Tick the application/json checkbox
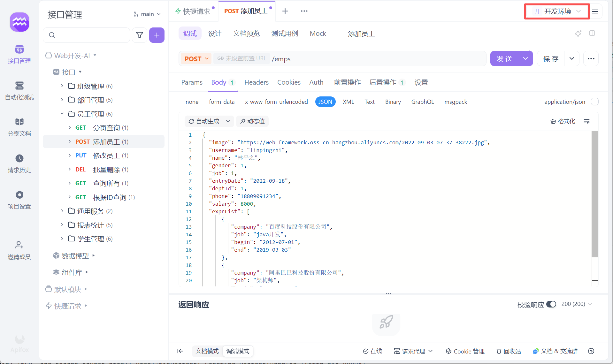613x364 pixels. [x=595, y=102]
